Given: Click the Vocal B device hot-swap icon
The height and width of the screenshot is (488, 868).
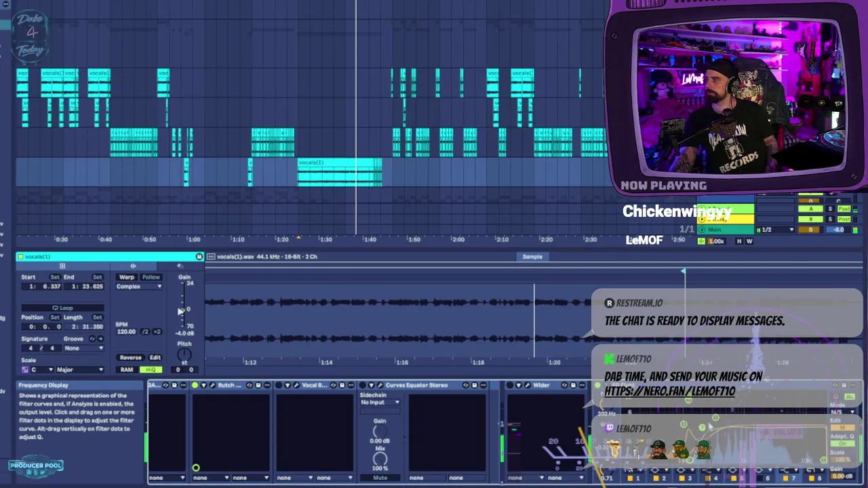Looking at the screenshot, I should point(334,385).
